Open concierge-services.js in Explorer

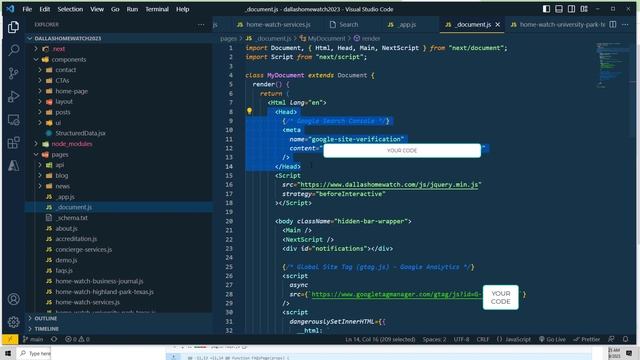[83, 249]
